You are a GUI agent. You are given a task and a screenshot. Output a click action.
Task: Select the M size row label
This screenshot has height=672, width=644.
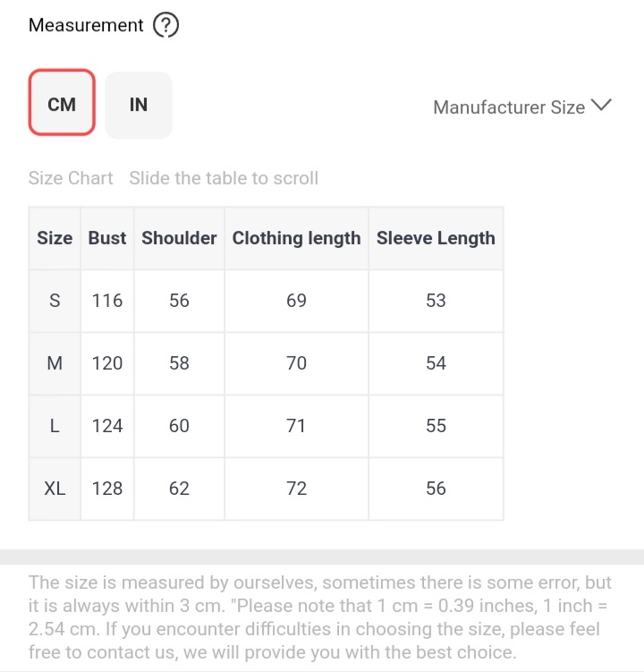(x=55, y=363)
